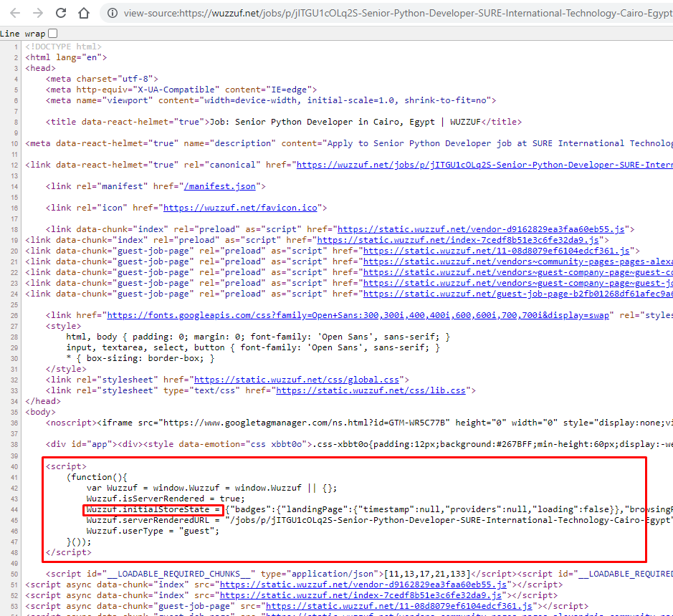Click 'Wuzzuf.userType = "guest";' text

pyautogui.click(x=153, y=531)
